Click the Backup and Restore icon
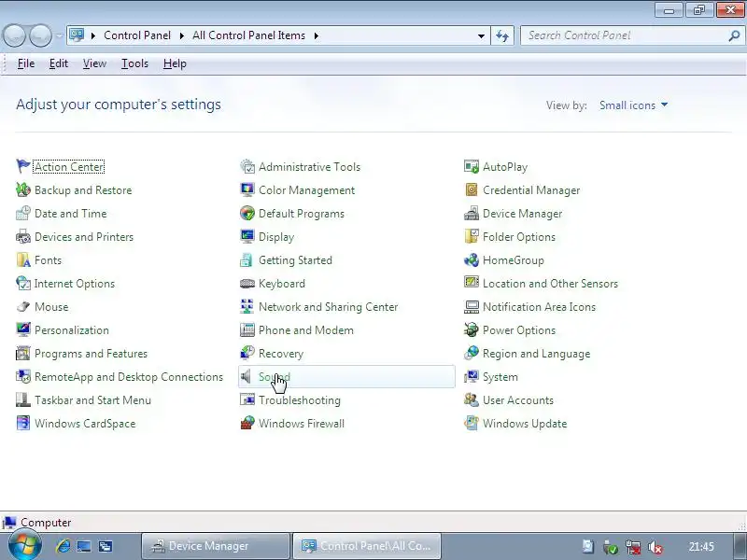This screenshot has width=747, height=560. 22,190
